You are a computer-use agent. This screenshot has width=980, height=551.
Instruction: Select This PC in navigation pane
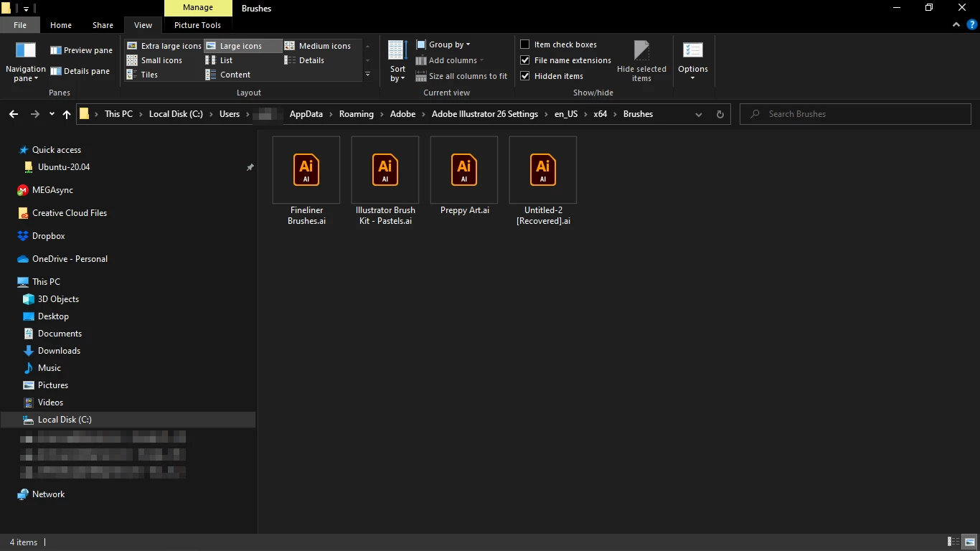point(46,282)
